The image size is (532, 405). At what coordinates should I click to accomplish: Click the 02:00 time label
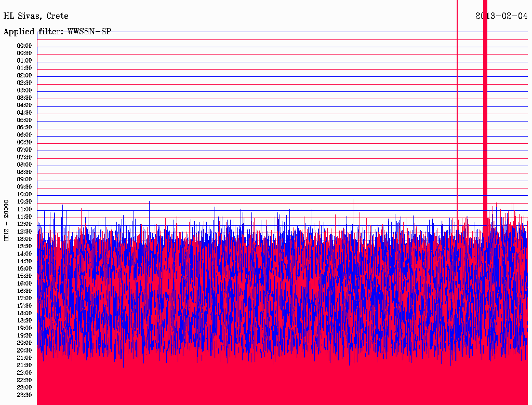click(x=24, y=76)
